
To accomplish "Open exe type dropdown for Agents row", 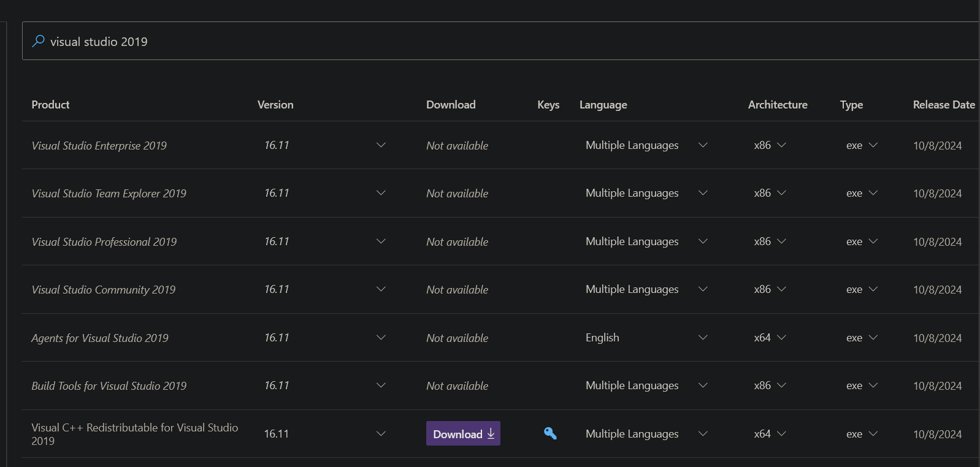I will pos(862,338).
